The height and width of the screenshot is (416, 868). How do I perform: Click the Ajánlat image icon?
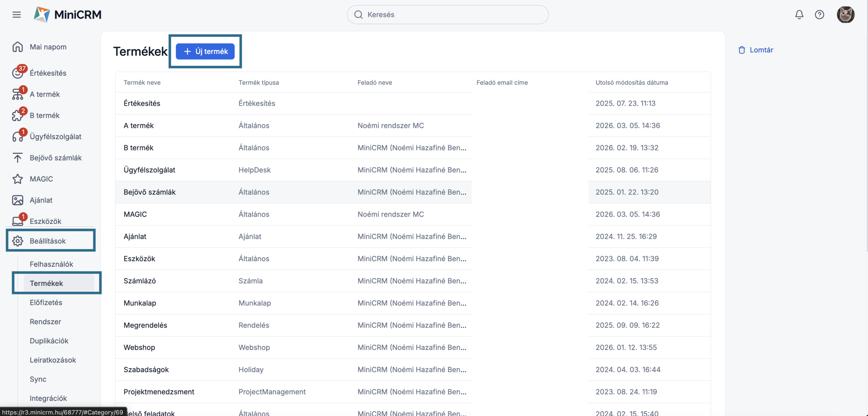18,200
